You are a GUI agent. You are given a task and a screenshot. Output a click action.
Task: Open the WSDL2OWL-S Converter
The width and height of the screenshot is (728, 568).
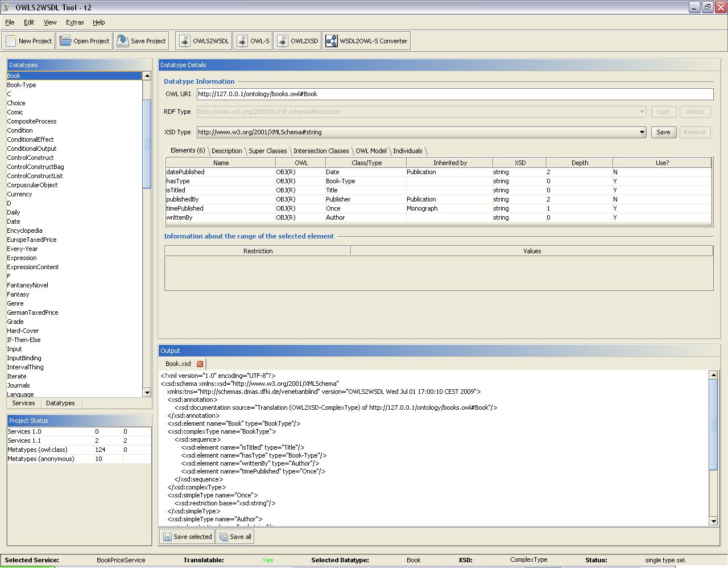(366, 41)
